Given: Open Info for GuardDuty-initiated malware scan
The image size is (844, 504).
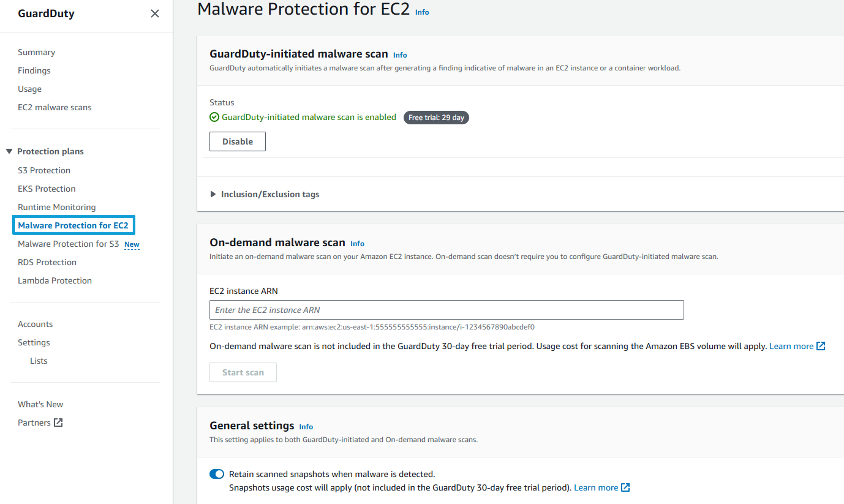Looking at the screenshot, I should pyautogui.click(x=400, y=55).
